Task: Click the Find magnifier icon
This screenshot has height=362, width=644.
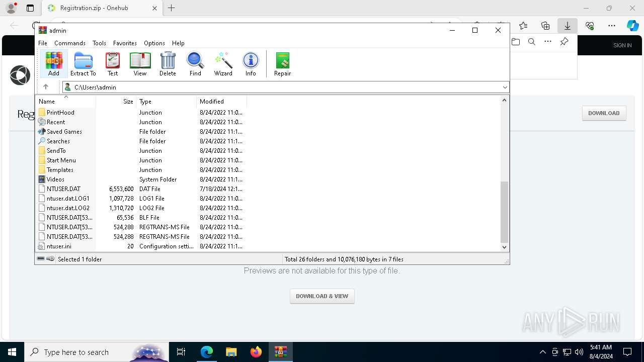Action: coord(195,64)
